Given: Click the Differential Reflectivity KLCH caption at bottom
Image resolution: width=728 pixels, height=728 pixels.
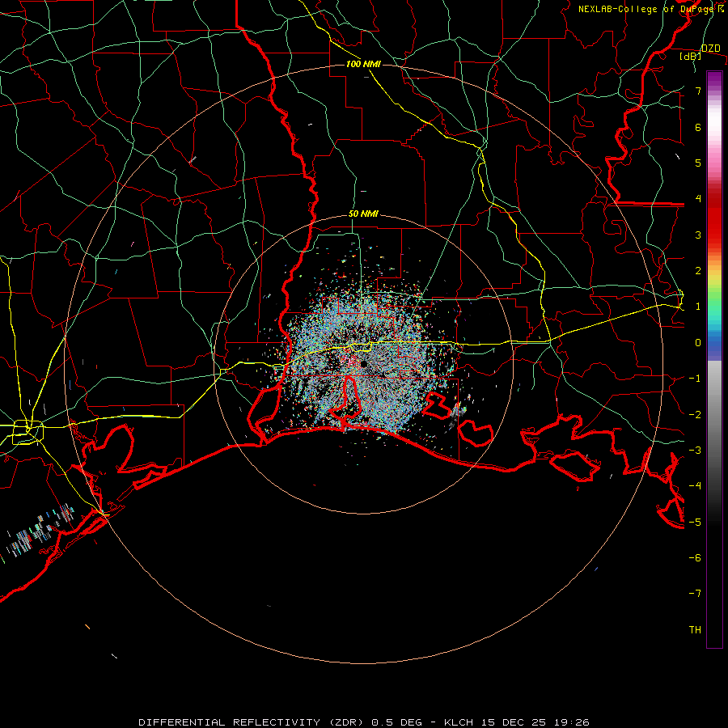Looking at the screenshot, I should pyautogui.click(x=364, y=722).
